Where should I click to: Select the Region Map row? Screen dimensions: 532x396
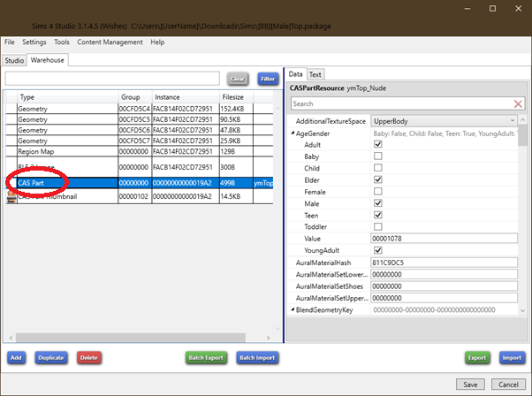click(139, 151)
